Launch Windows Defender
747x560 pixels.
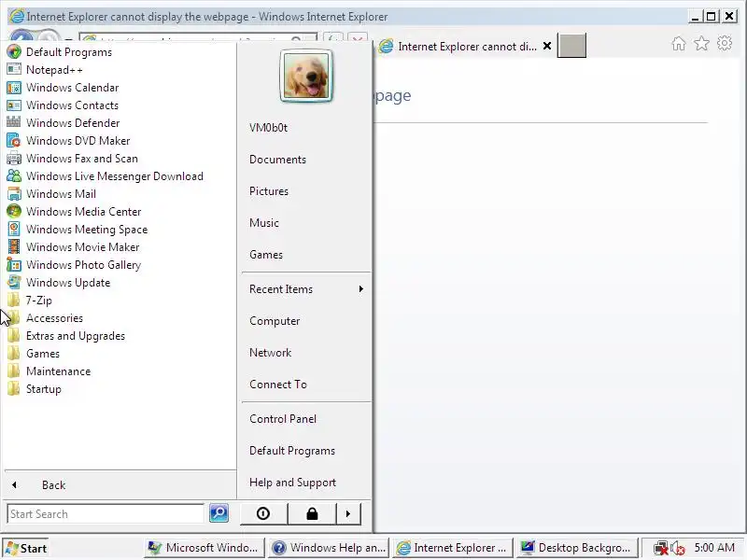point(63,123)
